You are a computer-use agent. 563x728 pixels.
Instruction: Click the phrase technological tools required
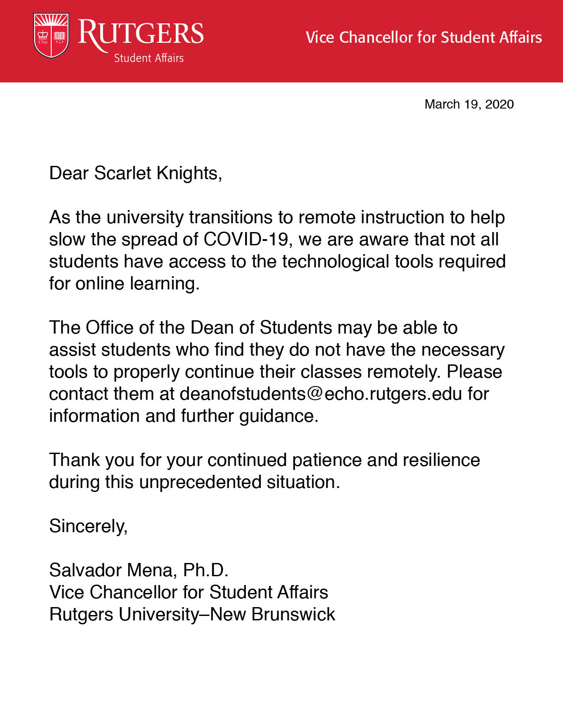(x=394, y=261)
